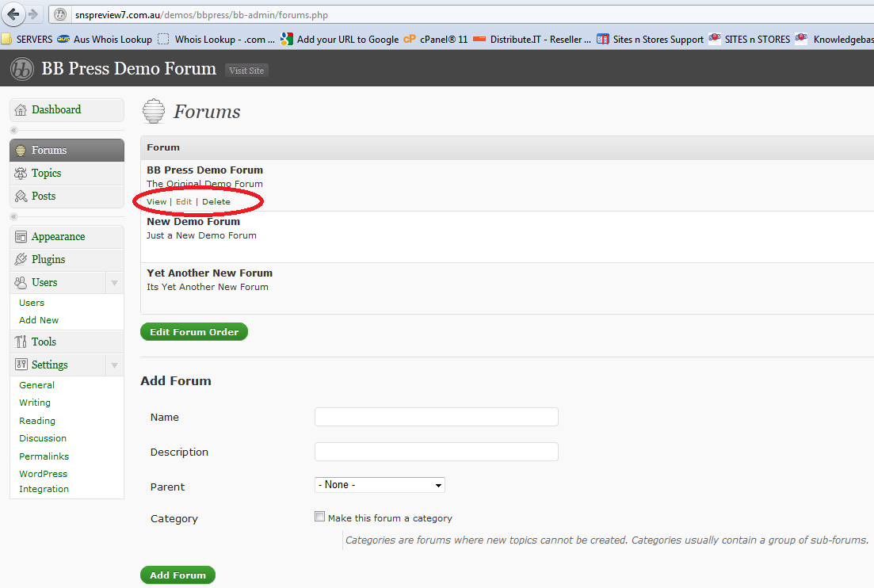This screenshot has height=588, width=874.
Task: Collapse the menu using second separator arrow
Action: pyautogui.click(x=14, y=217)
